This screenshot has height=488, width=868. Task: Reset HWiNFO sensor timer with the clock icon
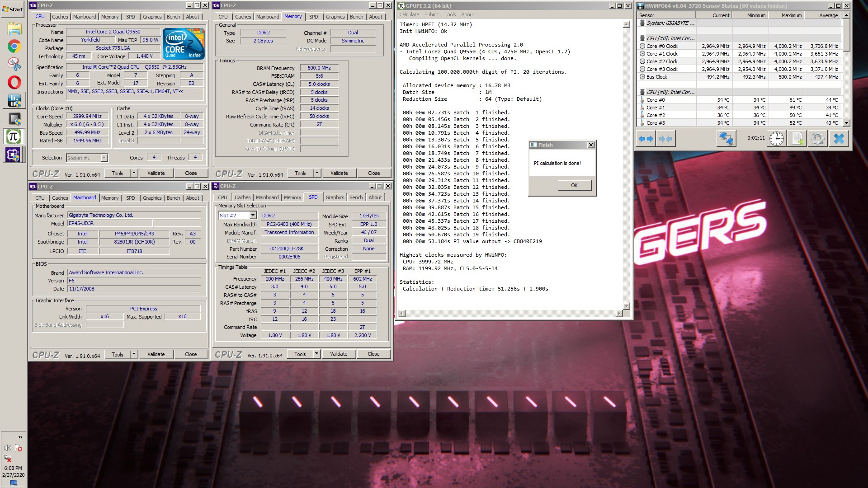coord(777,139)
